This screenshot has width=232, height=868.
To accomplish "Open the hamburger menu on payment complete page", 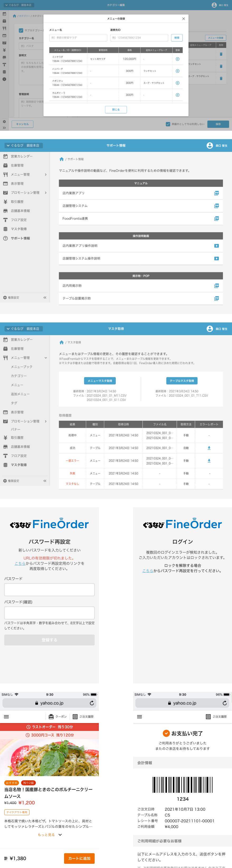I will [139, 716].
